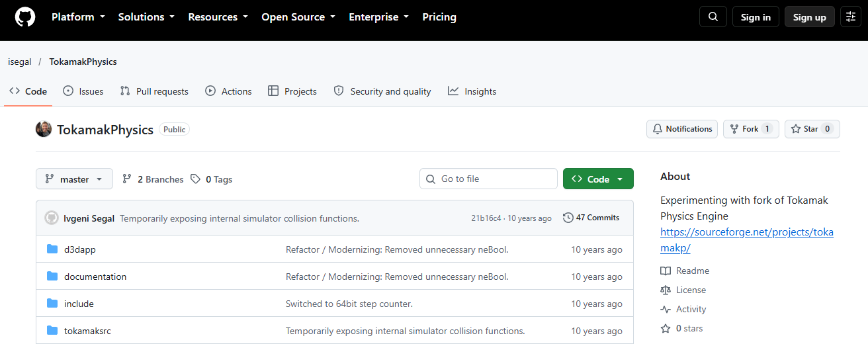Click Ivgeni Segal's commit author avatar
Viewport: 868px width, 344px height.
tap(52, 218)
